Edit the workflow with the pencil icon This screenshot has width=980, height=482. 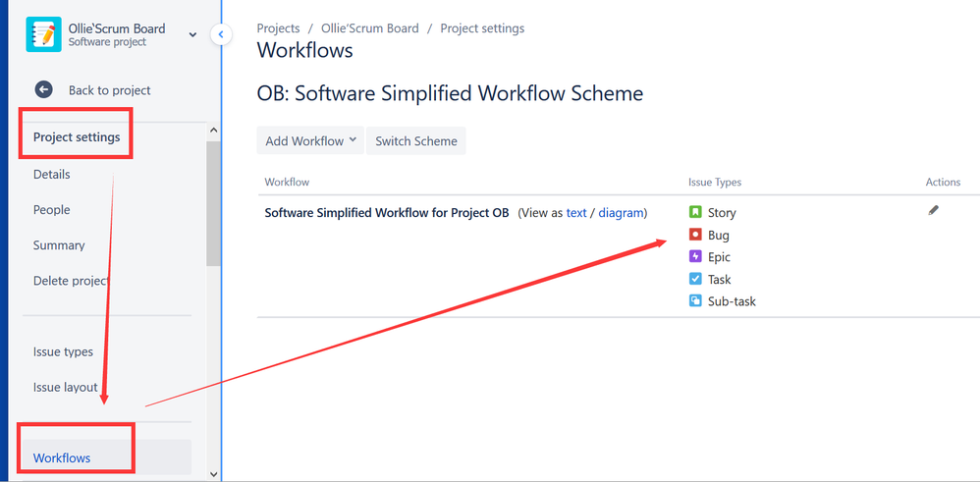(933, 211)
